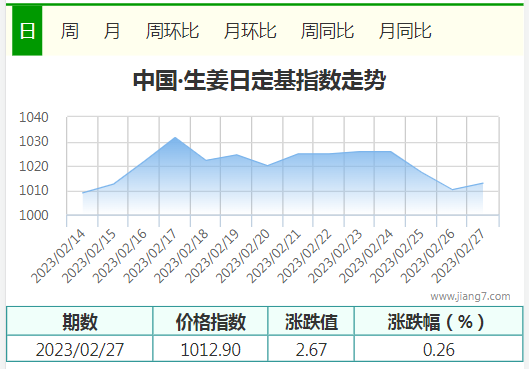The height and width of the screenshot is (369, 529).
Task: Click the 2023/02/20 dip point on chart
Action: point(267,166)
